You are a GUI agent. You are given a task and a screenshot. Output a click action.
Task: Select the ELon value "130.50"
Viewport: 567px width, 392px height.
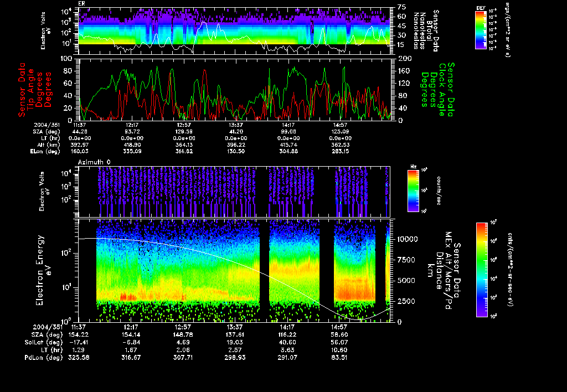point(236,151)
